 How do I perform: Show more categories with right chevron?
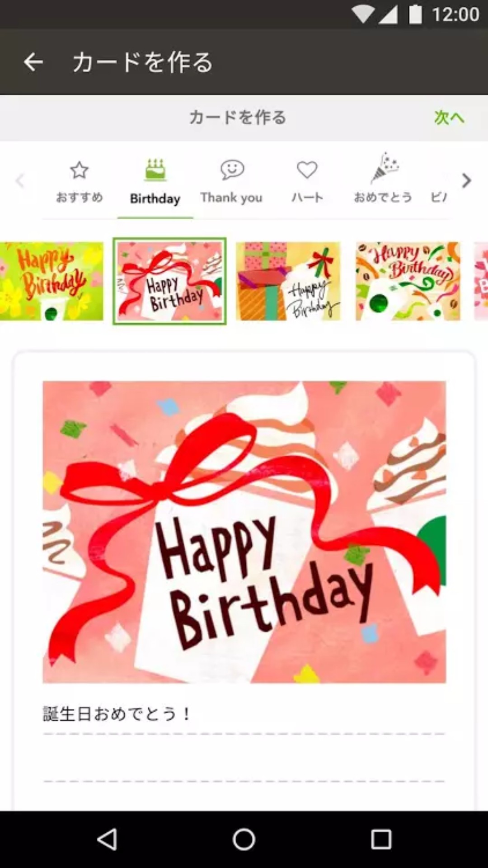click(x=466, y=181)
